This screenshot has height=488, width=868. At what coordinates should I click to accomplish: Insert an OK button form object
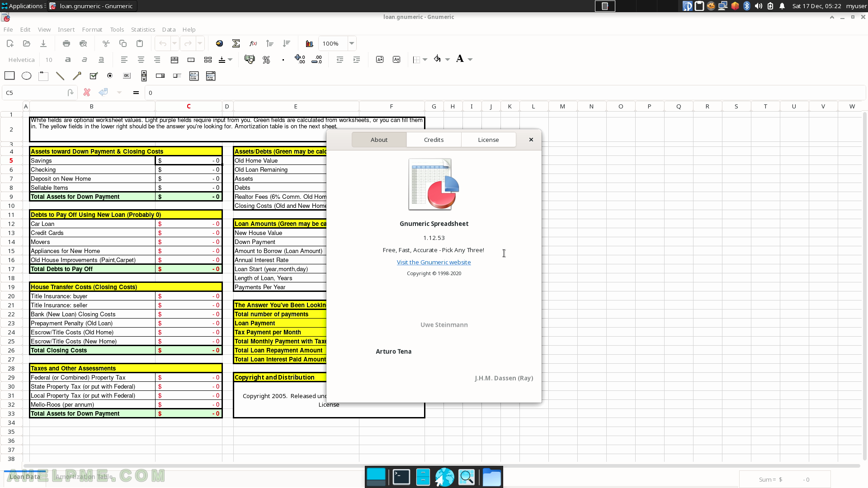tap(127, 75)
